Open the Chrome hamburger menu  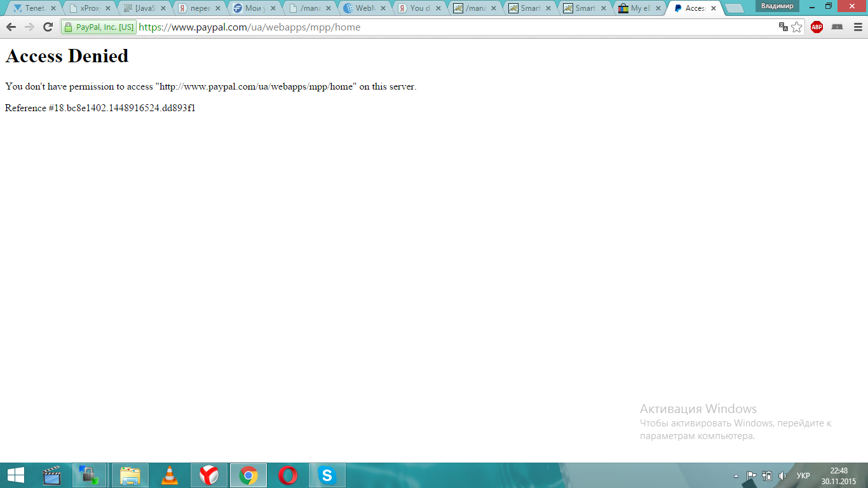click(x=857, y=27)
